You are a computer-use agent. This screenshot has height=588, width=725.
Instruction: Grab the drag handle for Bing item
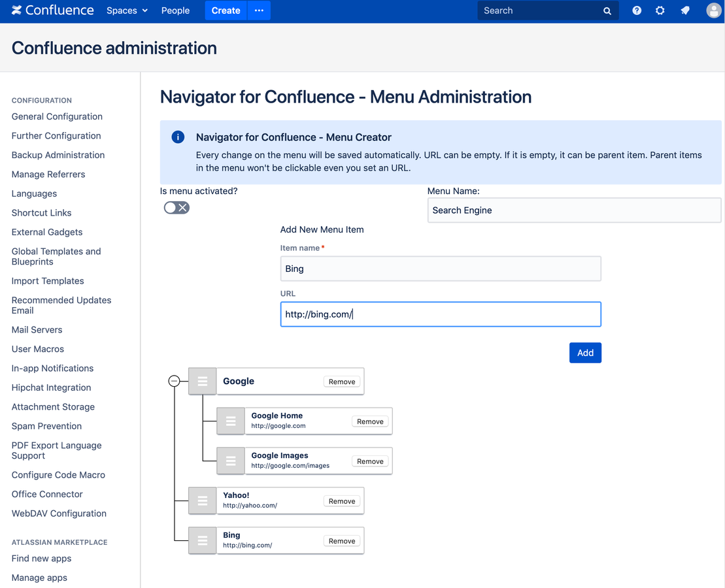[203, 540]
